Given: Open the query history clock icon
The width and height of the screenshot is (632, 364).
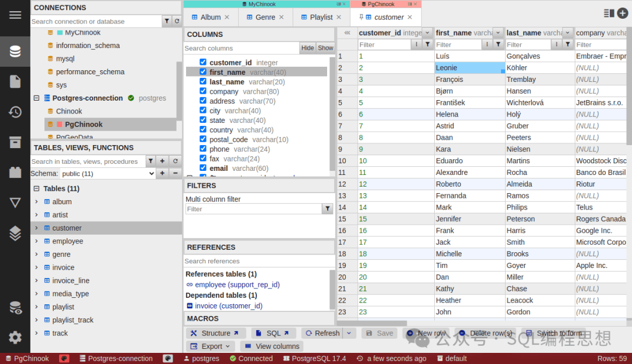Looking at the screenshot, I should 15,112.
